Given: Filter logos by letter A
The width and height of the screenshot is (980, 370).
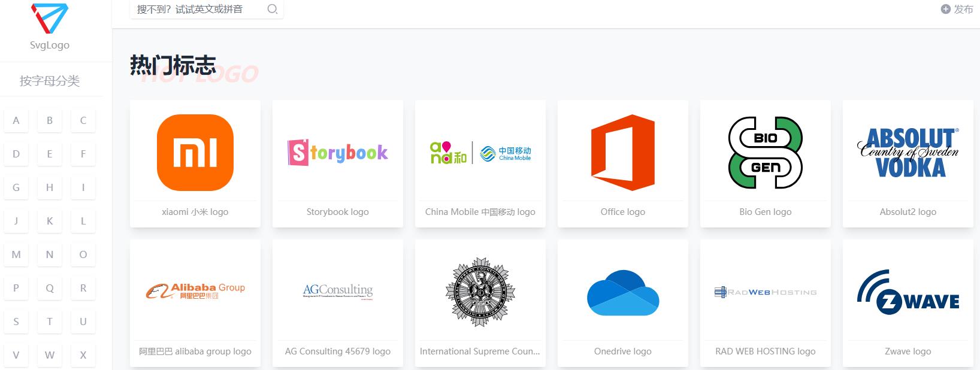Looking at the screenshot, I should [x=16, y=120].
